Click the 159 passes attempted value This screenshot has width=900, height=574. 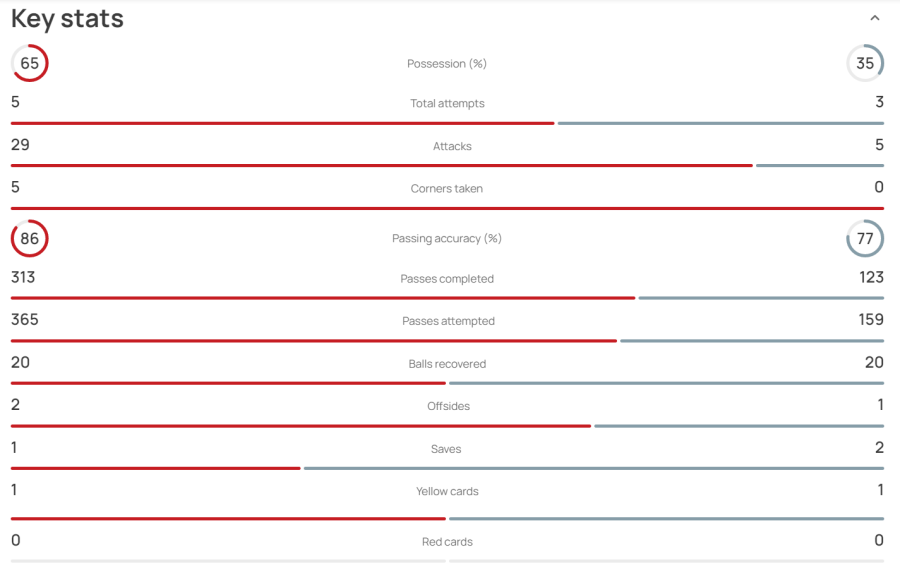tap(871, 320)
